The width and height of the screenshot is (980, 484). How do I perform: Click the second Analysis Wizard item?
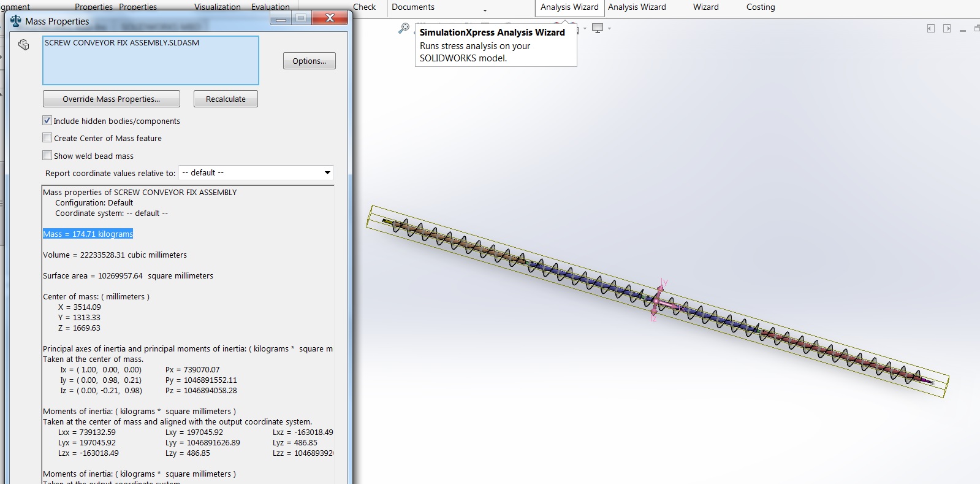coord(637,7)
